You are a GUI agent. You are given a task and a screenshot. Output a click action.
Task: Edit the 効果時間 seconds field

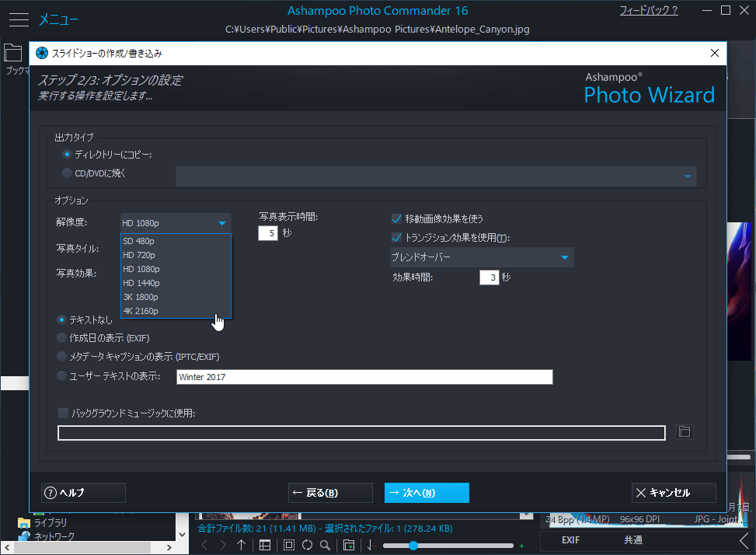tap(489, 277)
